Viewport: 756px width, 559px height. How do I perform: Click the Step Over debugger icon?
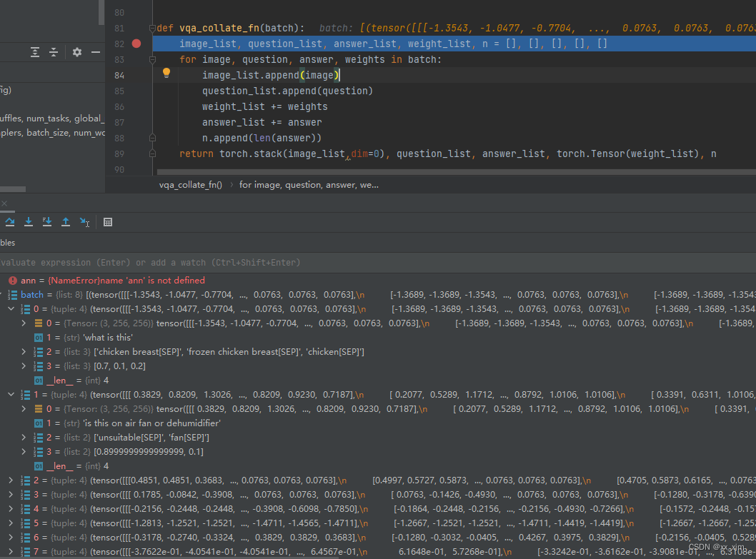point(10,222)
